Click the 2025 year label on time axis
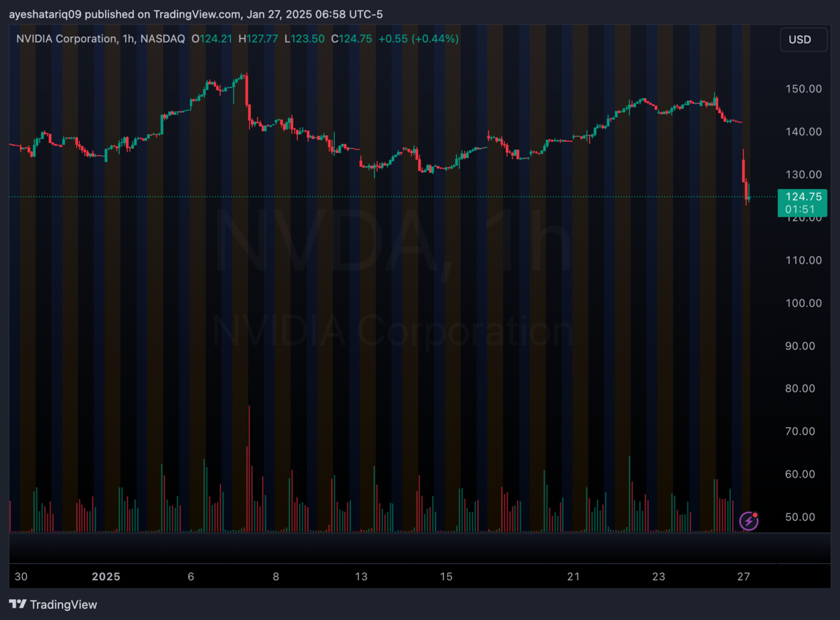This screenshot has height=620, width=840. click(x=106, y=576)
